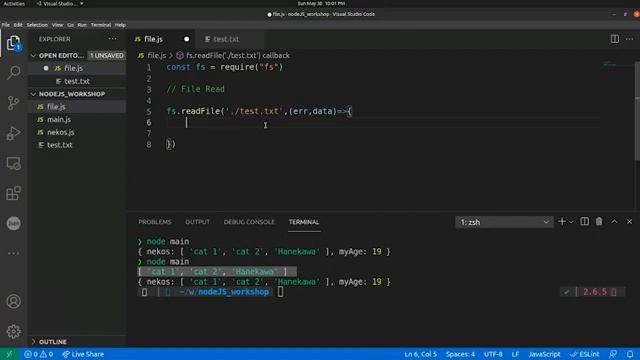Open errors and warnings count in status bar
This screenshot has height=360, width=640.
pyautogui.click(x=38, y=354)
